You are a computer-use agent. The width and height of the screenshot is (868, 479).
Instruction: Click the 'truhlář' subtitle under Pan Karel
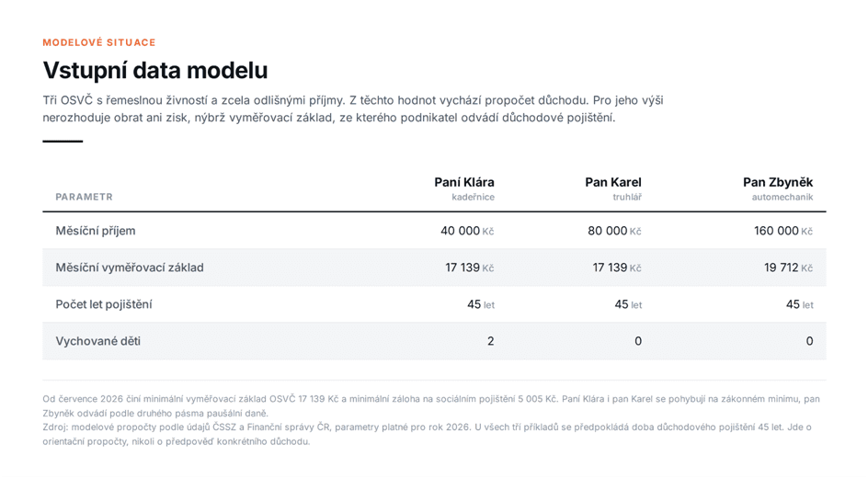(x=627, y=197)
